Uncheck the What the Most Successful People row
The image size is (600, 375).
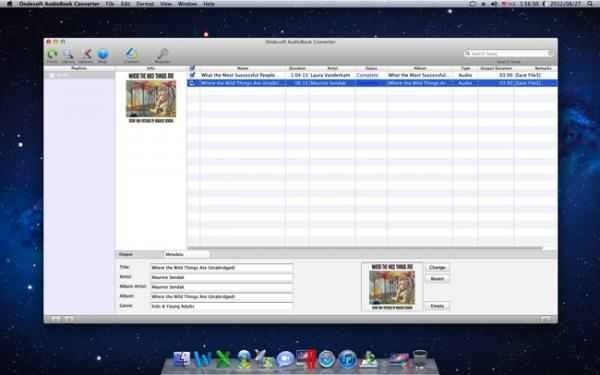[192, 75]
